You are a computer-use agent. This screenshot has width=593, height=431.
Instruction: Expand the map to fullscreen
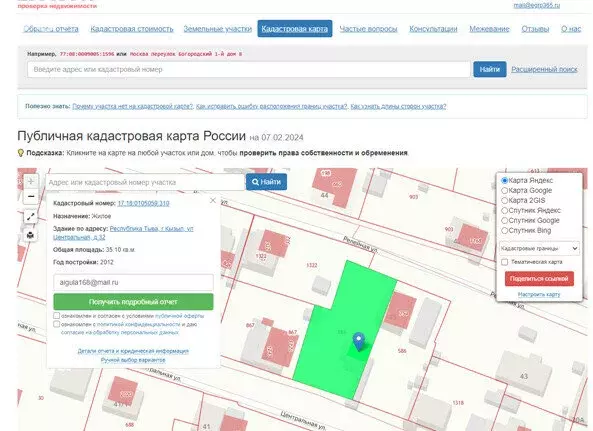coord(31,217)
